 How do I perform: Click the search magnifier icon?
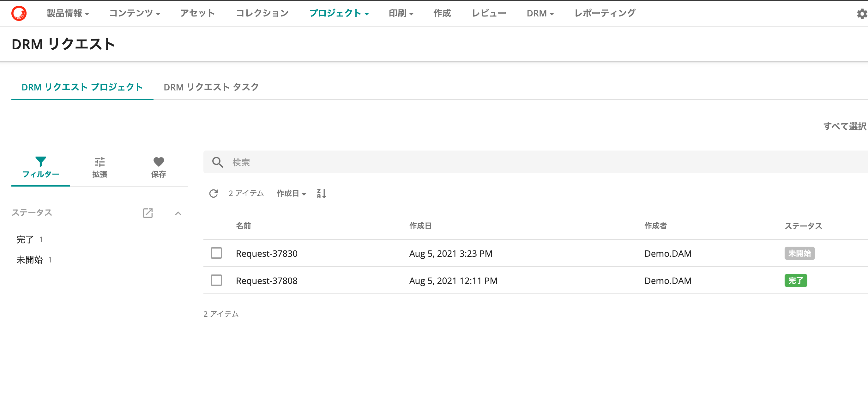point(217,162)
